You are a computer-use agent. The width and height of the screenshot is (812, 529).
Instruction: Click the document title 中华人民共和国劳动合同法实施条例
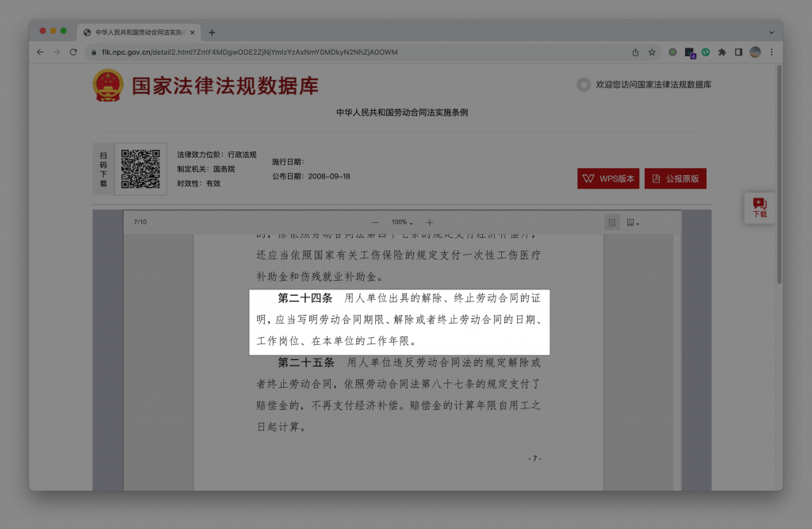click(x=402, y=113)
